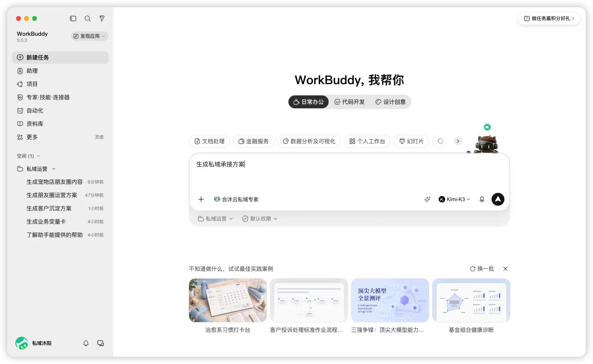Open the 三强争锋 顶尖大模型 thumbnail

pos(390,300)
